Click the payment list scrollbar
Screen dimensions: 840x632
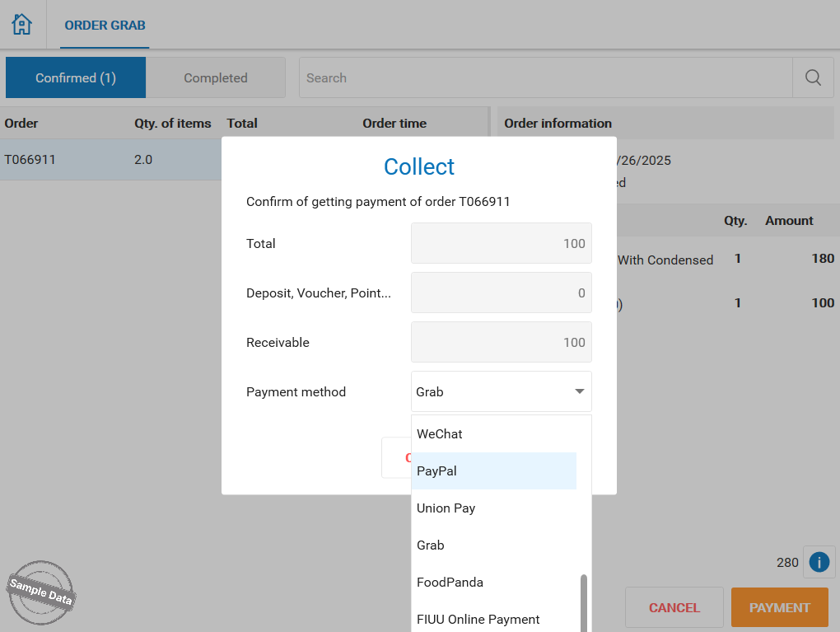point(584,602)
